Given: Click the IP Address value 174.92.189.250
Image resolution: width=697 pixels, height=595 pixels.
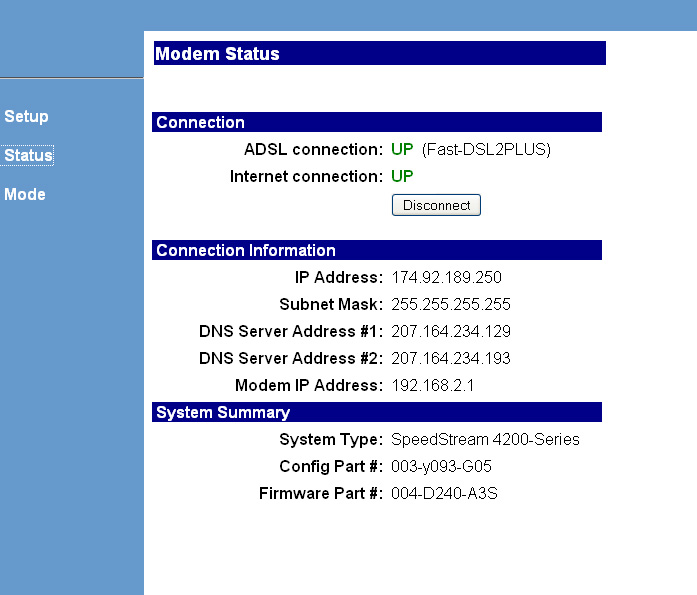Looking at the screenshot, I should 446,277.
